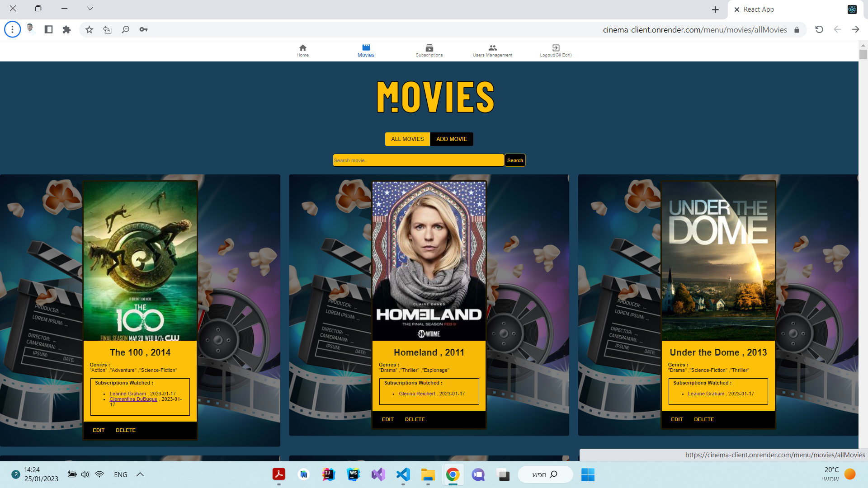Image resolution: width=868 pixels, height=488 pixels.
Task: Open the Windows Start menu
Action: [x=587, y=474]
